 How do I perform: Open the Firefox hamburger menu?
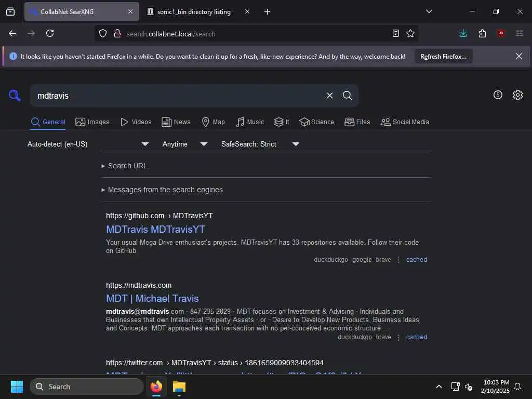coord(520,33)
